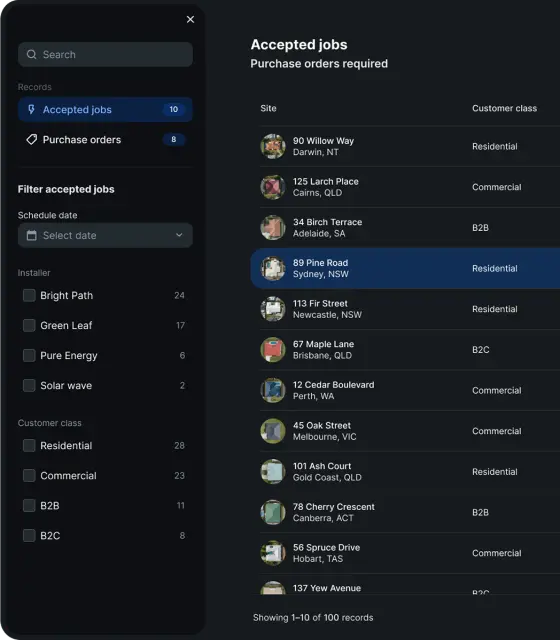Enable the B2B customer class filter

click(29, 505)
